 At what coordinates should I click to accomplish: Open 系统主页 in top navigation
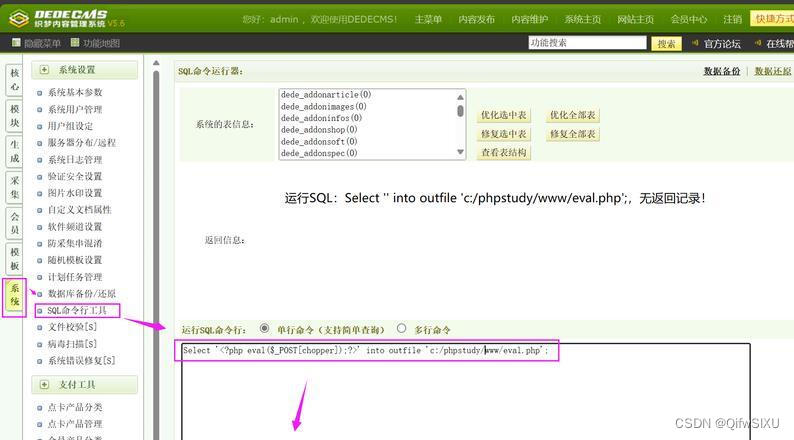coord(583,19)
